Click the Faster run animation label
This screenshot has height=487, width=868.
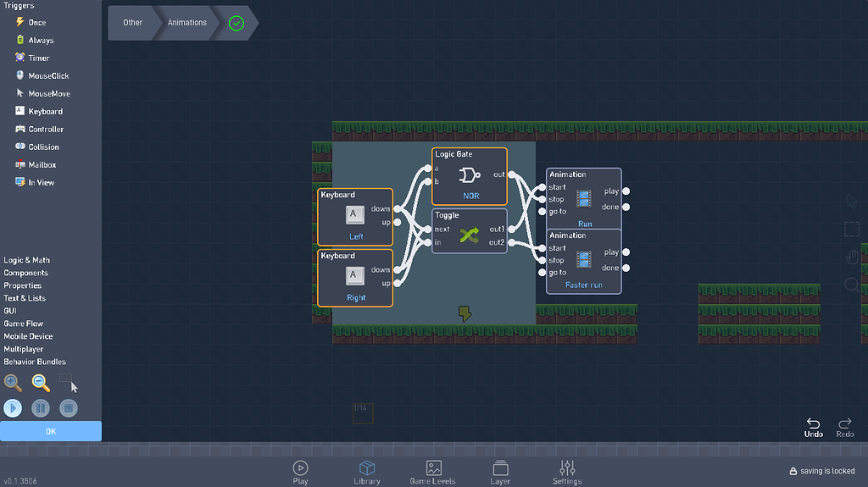584,285
